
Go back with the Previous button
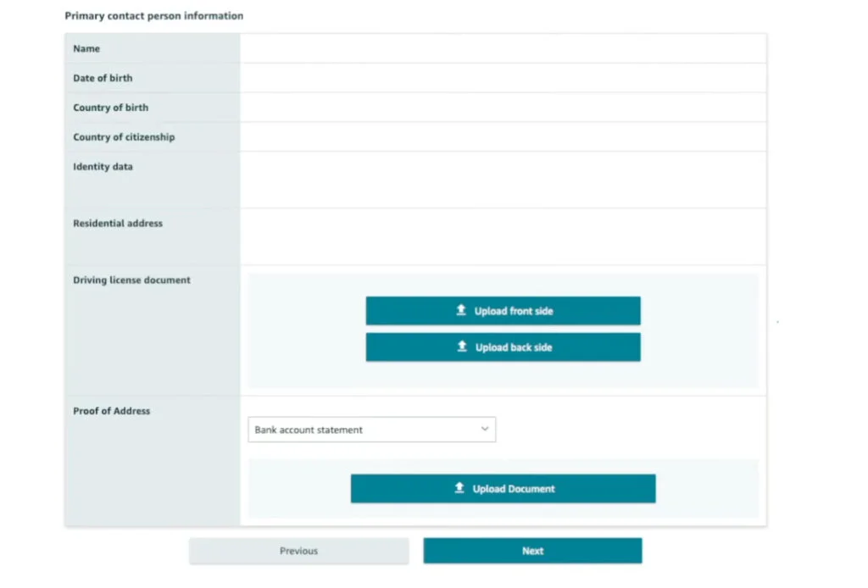(x=298, y=551)
